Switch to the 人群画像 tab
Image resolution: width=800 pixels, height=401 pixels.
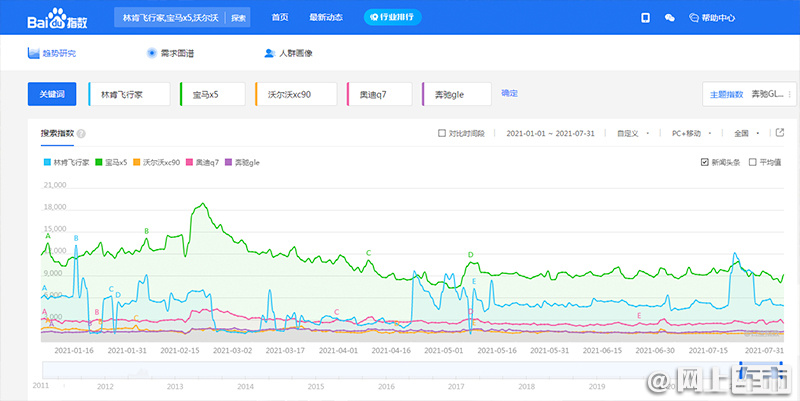point(288,53)
